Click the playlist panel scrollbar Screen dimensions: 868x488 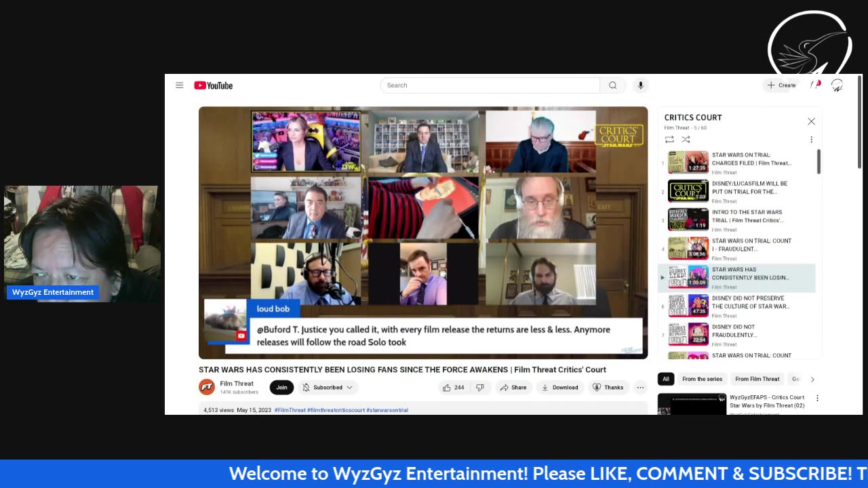click(818, 161)
